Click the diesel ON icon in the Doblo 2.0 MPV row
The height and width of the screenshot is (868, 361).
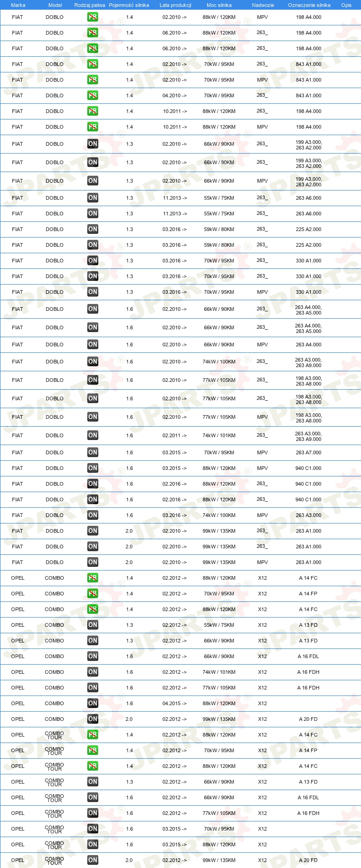coord(93,562)
